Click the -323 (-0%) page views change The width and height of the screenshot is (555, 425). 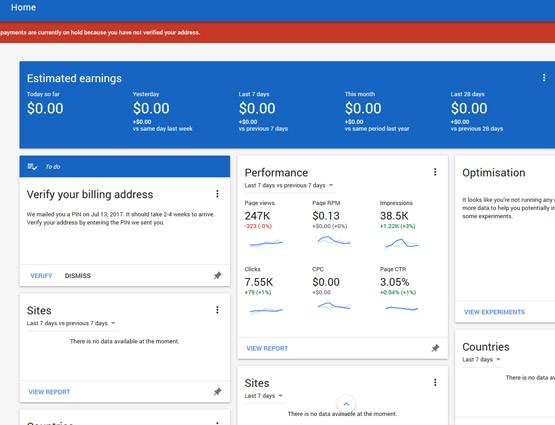[x=258, y=226]
